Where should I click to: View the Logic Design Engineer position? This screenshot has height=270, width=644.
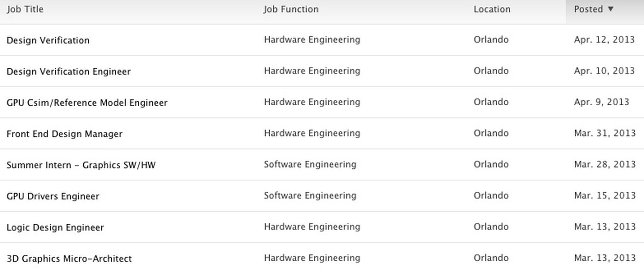[56, 227]
